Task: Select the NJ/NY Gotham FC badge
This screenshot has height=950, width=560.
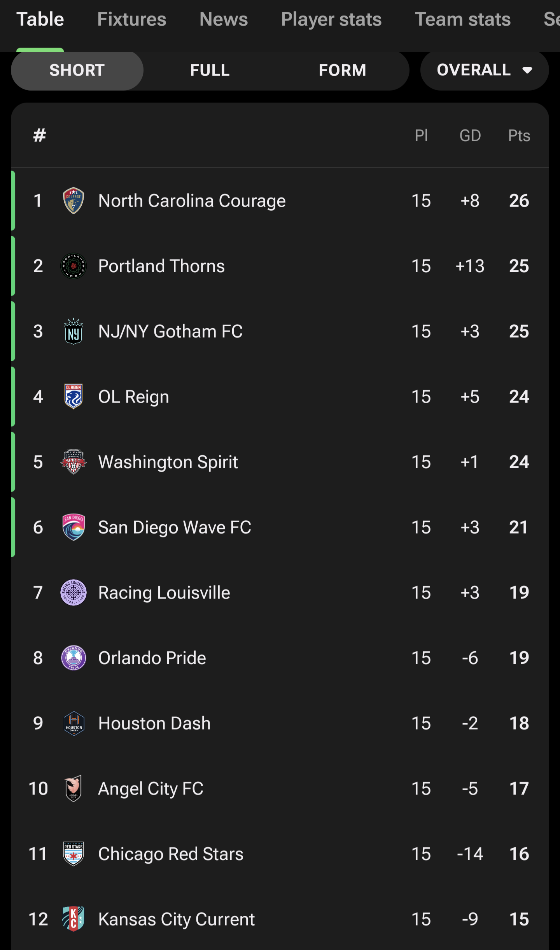Action: point(73,331)
